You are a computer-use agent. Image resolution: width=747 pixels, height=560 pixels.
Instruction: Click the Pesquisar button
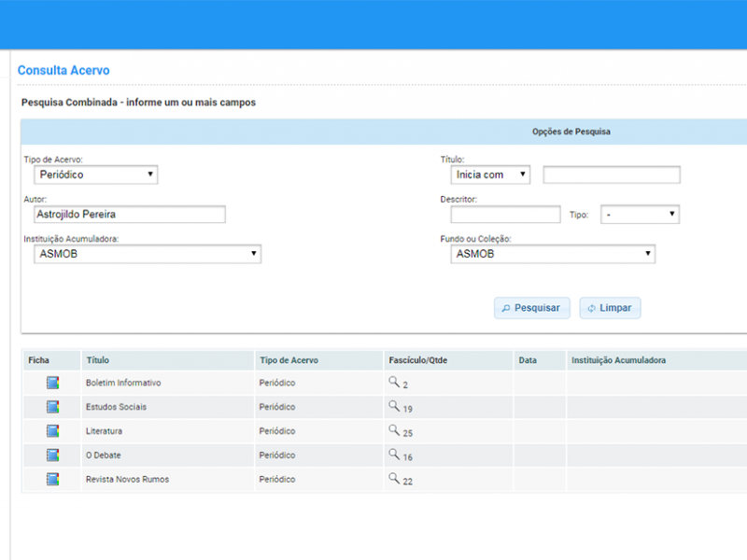tap(531, 308)
